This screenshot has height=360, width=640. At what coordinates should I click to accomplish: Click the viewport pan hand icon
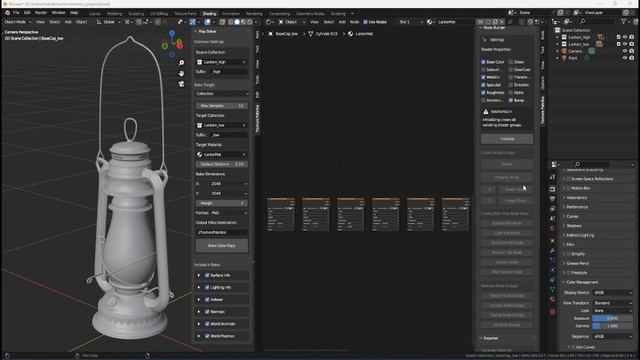[x=181, y=73]
